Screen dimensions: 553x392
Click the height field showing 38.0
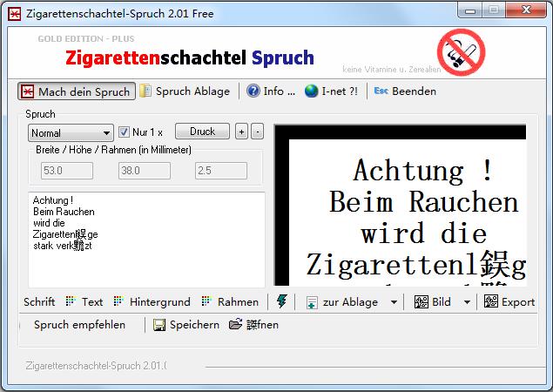[x=145, y=171]
